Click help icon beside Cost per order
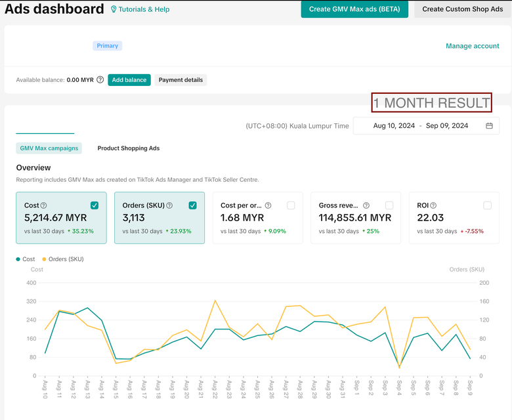The height and width of the screenshot is (420, 512). point(268,205)
